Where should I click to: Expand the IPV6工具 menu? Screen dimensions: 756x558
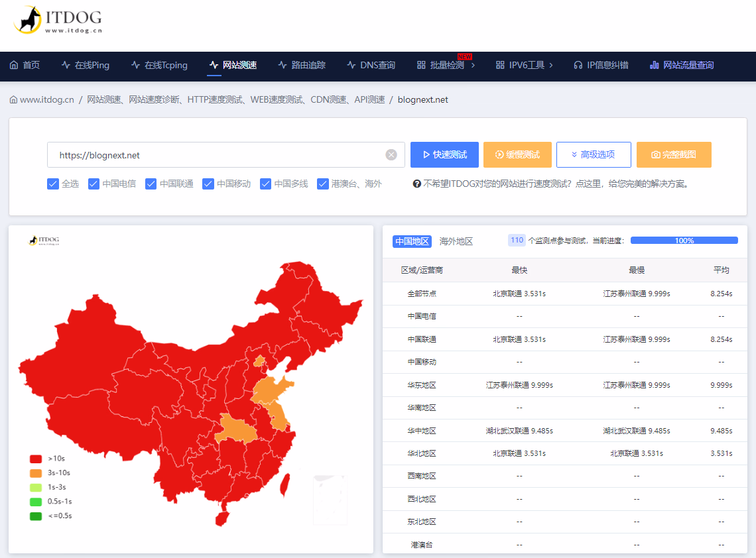point(524,65)
